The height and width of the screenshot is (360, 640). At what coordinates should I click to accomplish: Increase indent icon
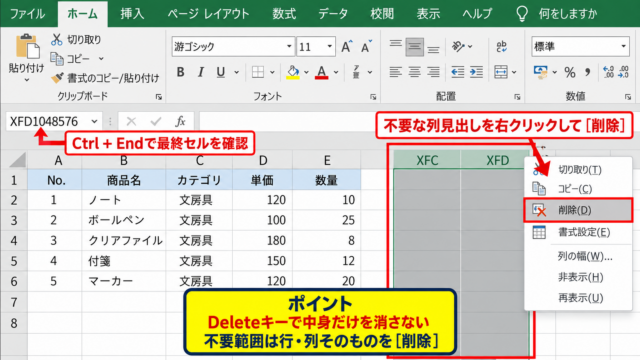coord(476,72)
